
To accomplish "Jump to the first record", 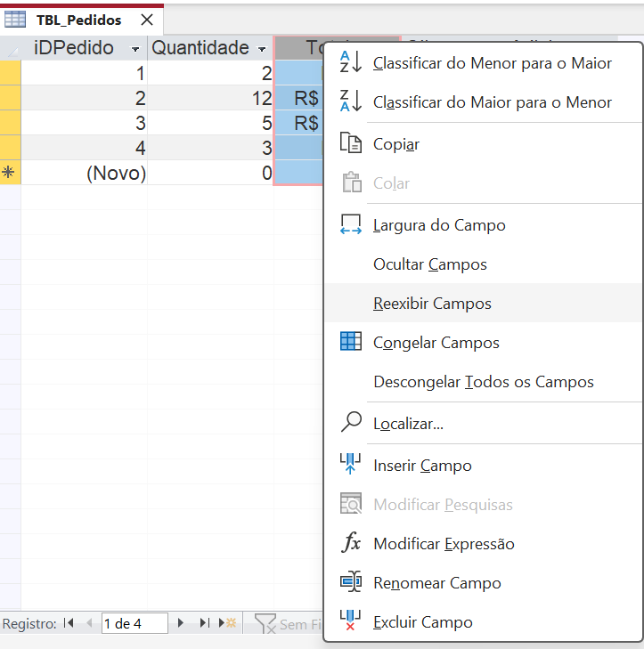I will pos(69,623).
